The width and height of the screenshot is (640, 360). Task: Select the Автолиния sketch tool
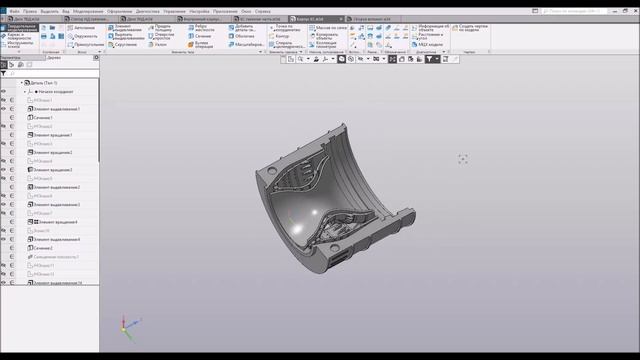(82, 28)
